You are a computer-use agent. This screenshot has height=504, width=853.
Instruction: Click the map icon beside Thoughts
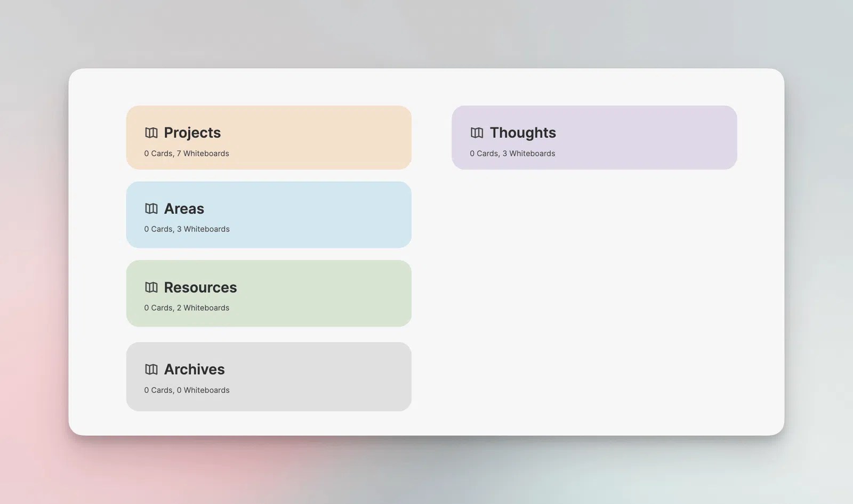tap(477, 133)
